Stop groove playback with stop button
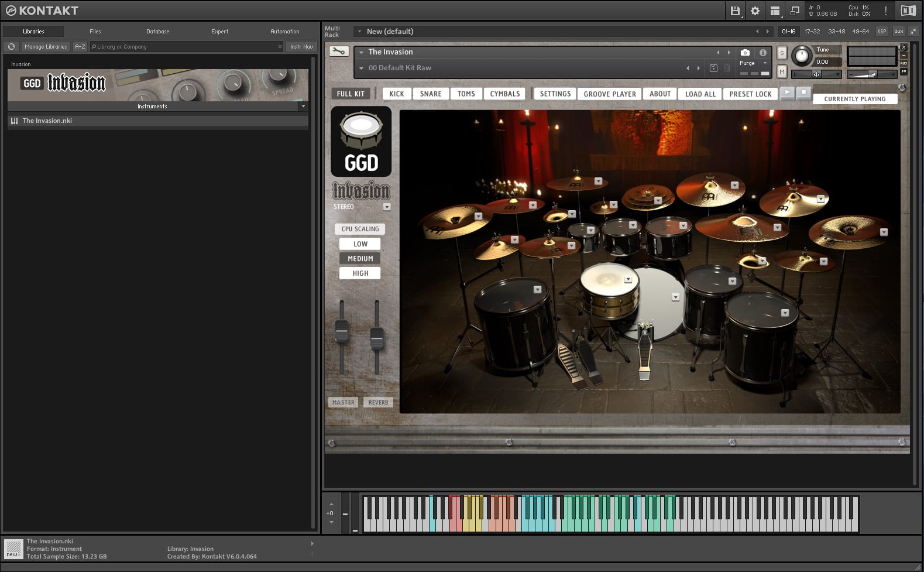This screenshot has height=572, width=924. tap(803, 92)
